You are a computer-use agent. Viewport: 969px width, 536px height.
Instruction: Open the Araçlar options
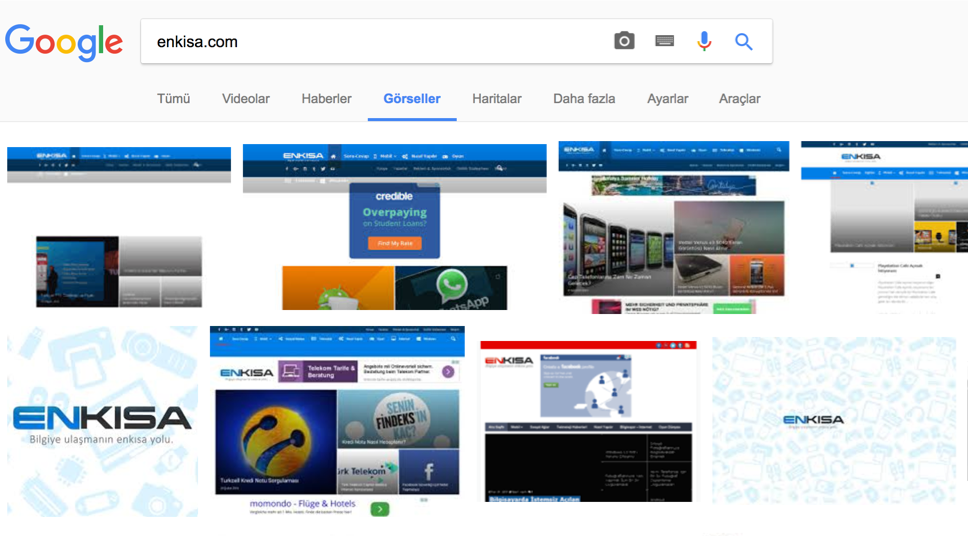(x=740, y=99)
